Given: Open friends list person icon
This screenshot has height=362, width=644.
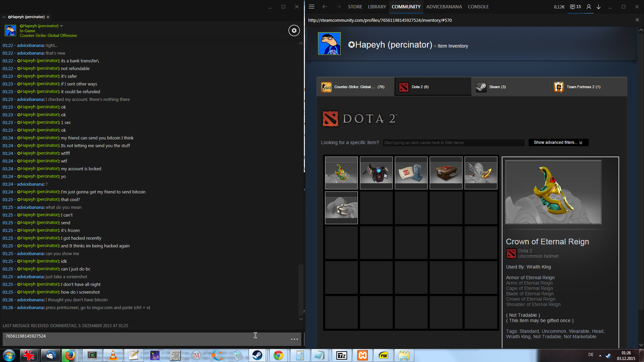Looking at the screenshot, I should [x=589, y=7].
